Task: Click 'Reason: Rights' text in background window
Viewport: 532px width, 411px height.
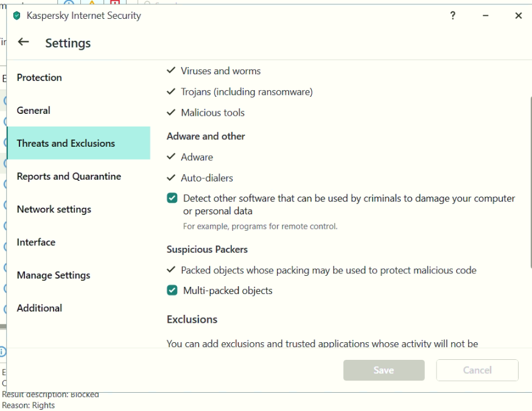Action: coord(28,406)
